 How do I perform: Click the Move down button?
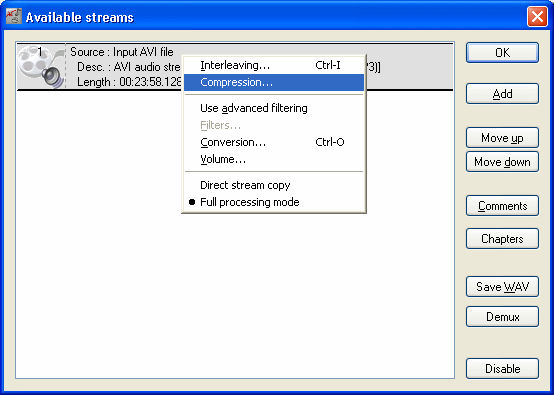[x=502, y=162]
